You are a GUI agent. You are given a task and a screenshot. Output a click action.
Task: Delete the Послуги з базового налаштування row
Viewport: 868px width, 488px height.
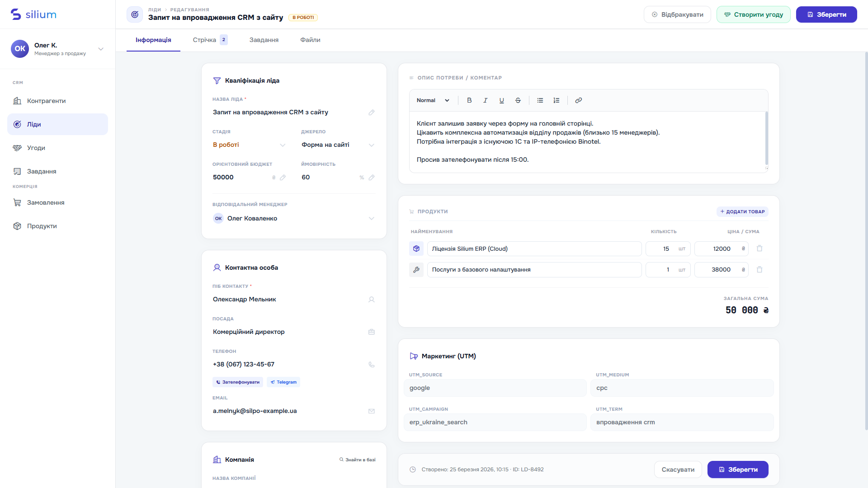pos(759,270)
